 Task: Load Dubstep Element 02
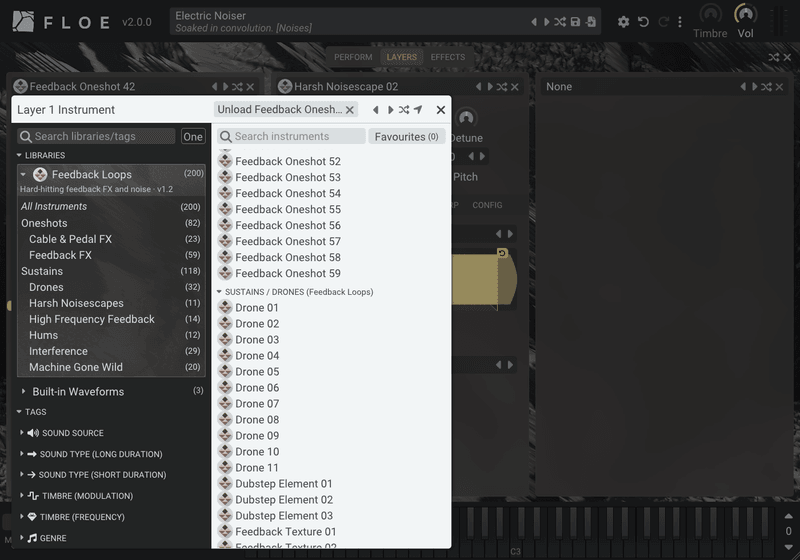coord(332,500)
